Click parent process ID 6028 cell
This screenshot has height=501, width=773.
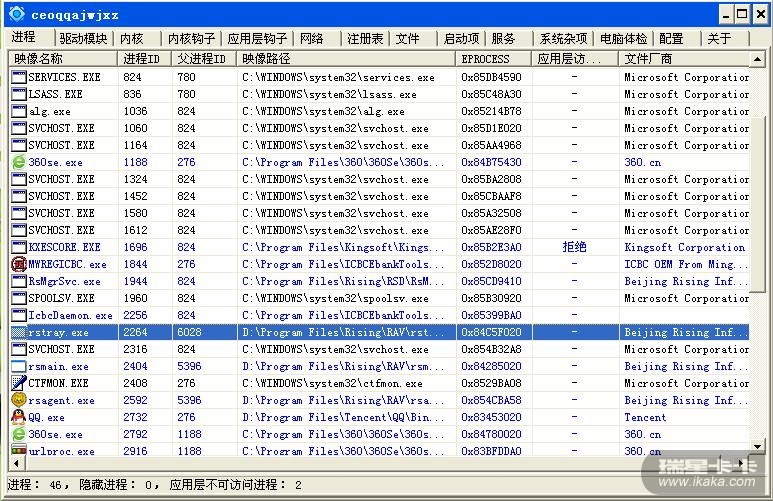point(189,332)
